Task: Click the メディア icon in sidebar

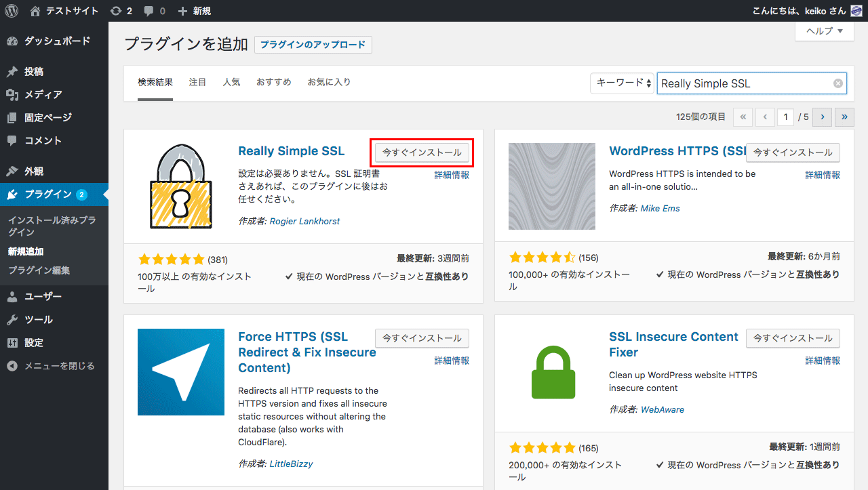Action: pyautogui.click(x=12, y=94)
